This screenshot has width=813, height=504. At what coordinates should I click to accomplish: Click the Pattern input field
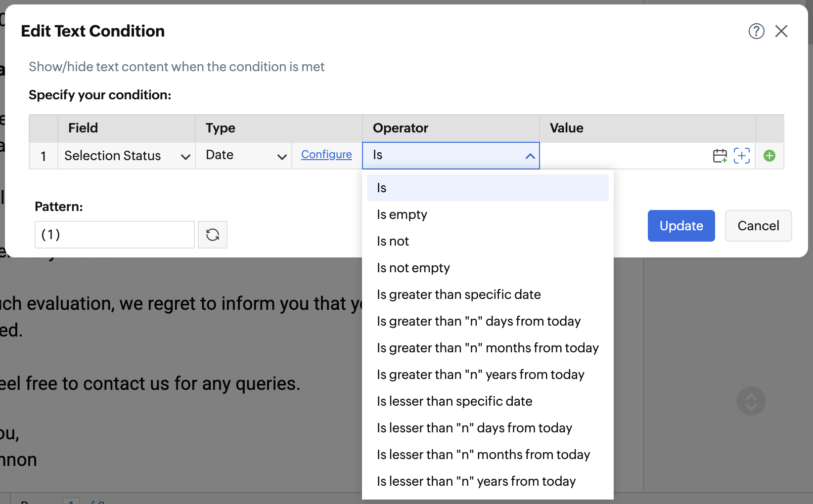coord(115,235)
